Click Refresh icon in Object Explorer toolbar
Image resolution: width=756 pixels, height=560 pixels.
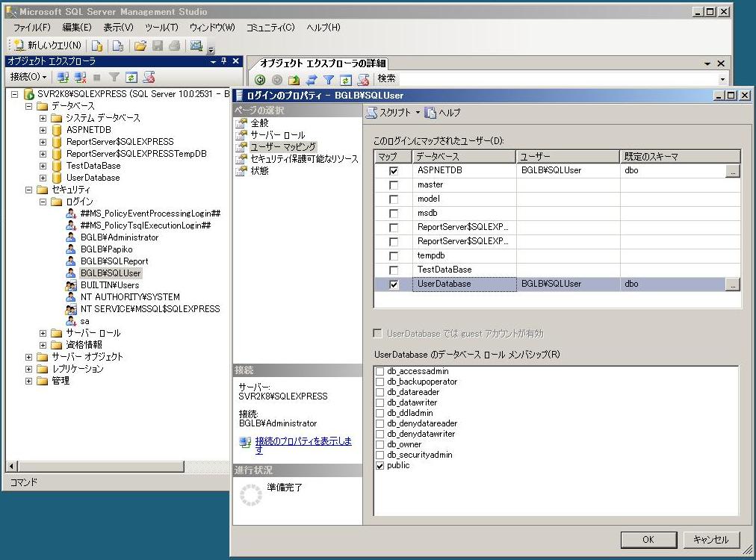(131, 77)
